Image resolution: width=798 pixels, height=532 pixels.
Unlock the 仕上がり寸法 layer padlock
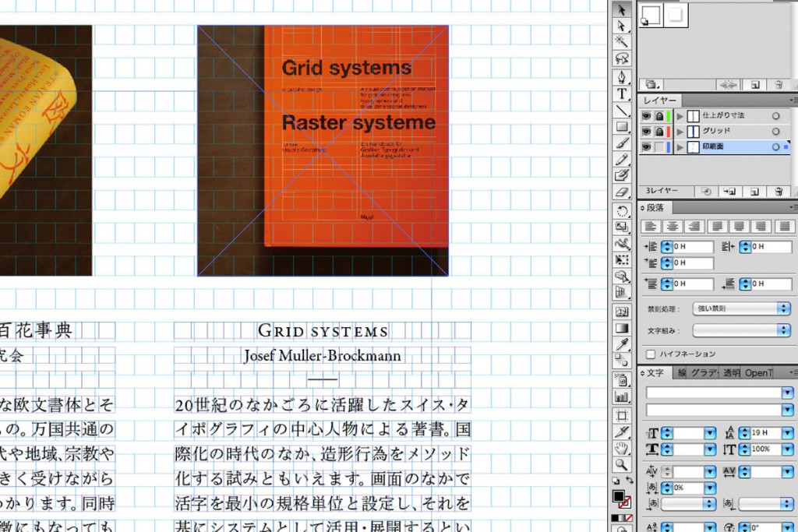click(x=659, y=116)
